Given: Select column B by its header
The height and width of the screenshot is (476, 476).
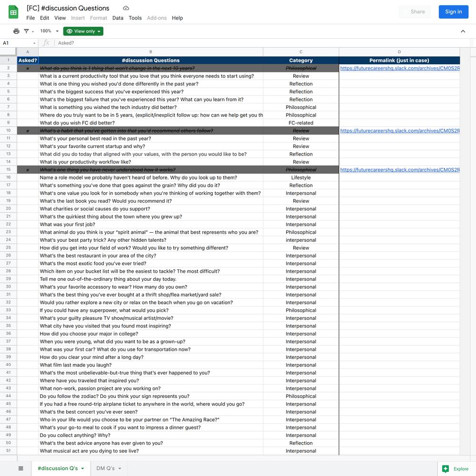Looking at the screenshot, I should tap(150, 52).
